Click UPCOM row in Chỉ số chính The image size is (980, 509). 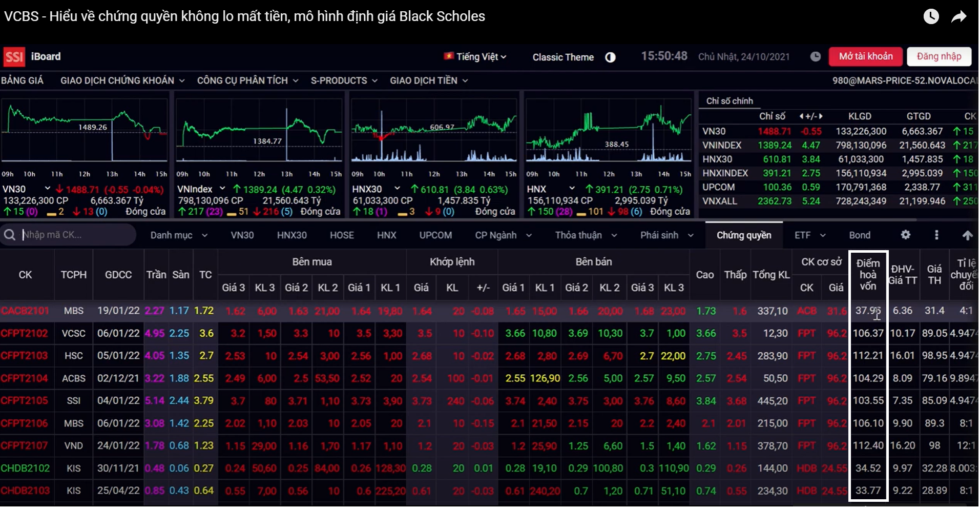[839, 188]
